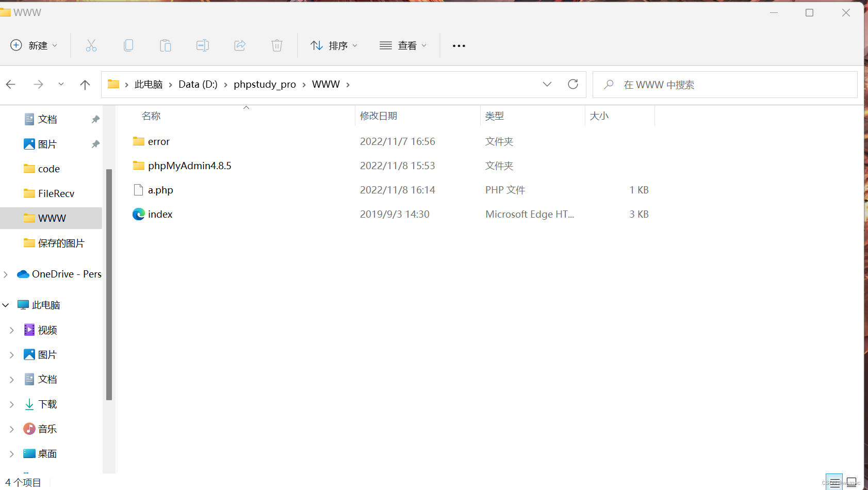Click the 在 WWW 中搜索 search box
Screen dimensions: 868x490
pyautogui.click(x=725, y=85)
